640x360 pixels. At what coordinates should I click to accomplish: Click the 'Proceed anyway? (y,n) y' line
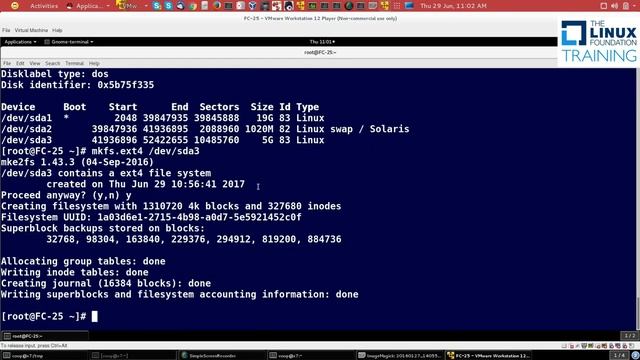[66, 195]
